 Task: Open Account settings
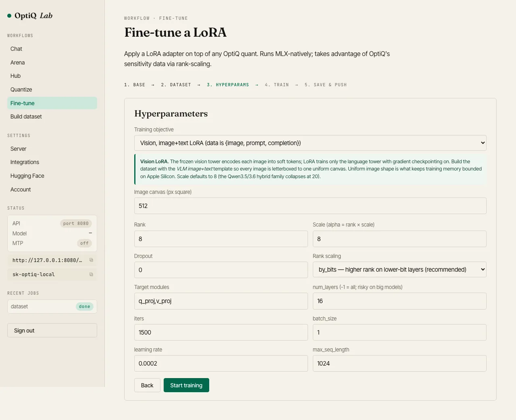coord(52,189)
